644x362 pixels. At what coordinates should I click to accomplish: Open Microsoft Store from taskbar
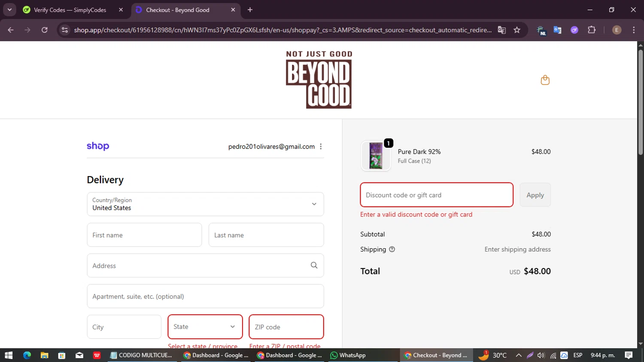[x=62, y=355]
